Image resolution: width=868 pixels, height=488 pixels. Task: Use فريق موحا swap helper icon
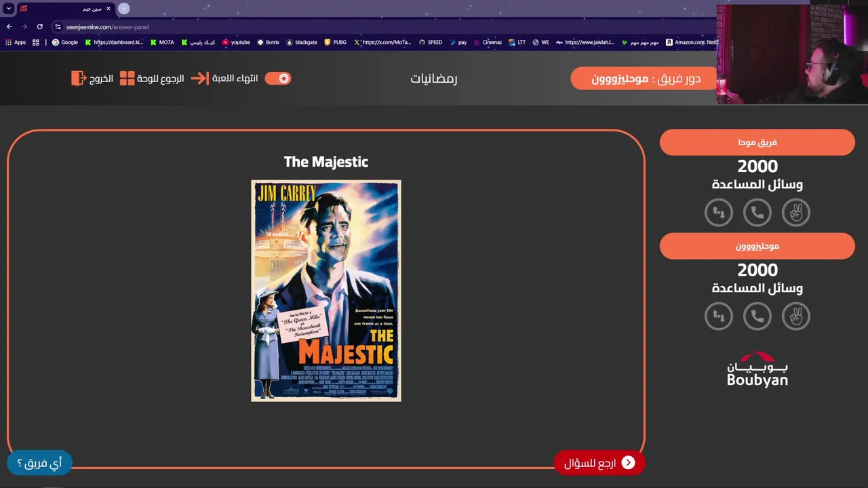coord(718,213)
